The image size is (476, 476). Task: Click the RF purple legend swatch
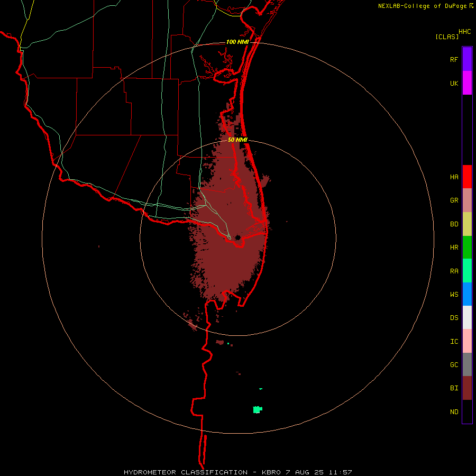coord(467,59)
